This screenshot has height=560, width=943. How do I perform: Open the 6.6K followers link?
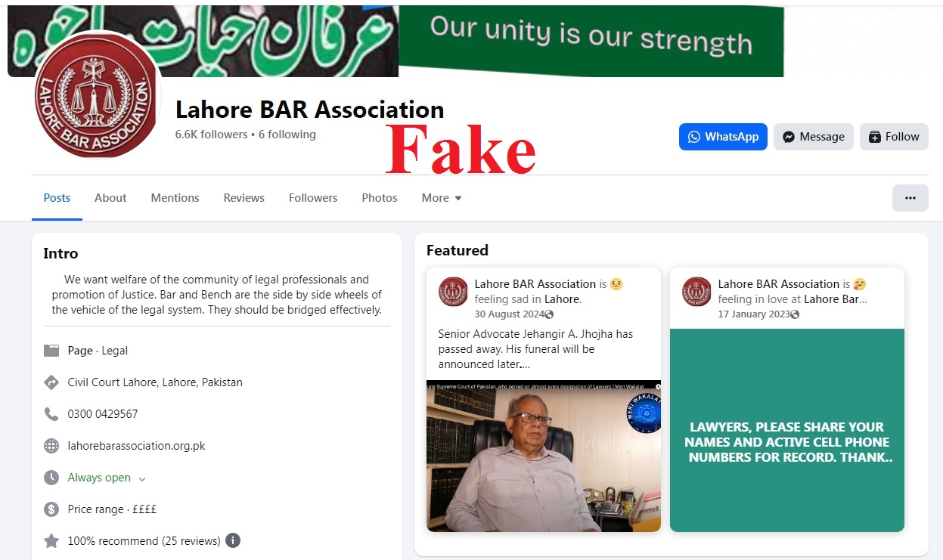(x=211, y=135)
